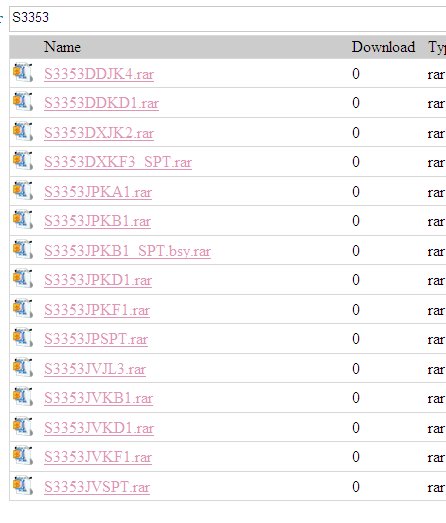Open the S3353DDJK4.rar download link

[x=99, y=74]
